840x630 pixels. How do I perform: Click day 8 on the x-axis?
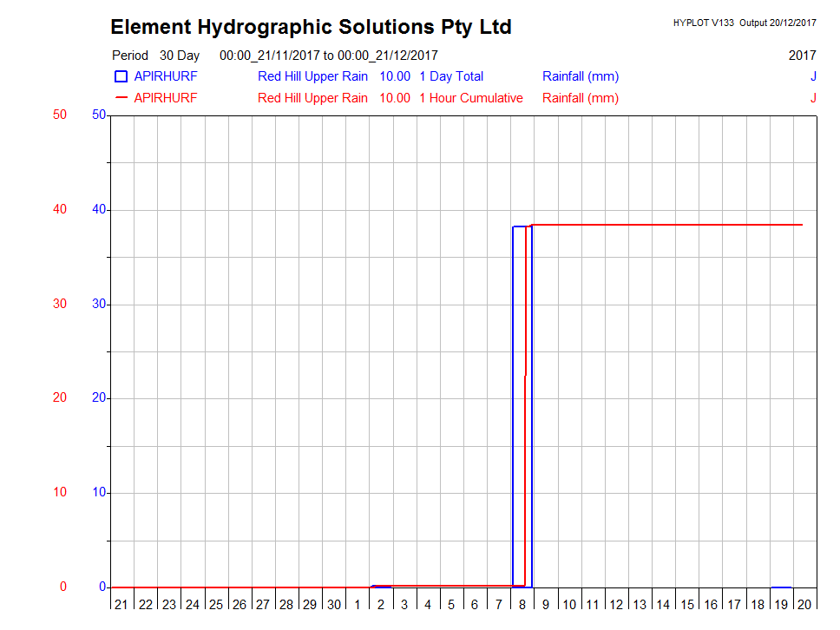pyautogui.click(x=522, y=605)
